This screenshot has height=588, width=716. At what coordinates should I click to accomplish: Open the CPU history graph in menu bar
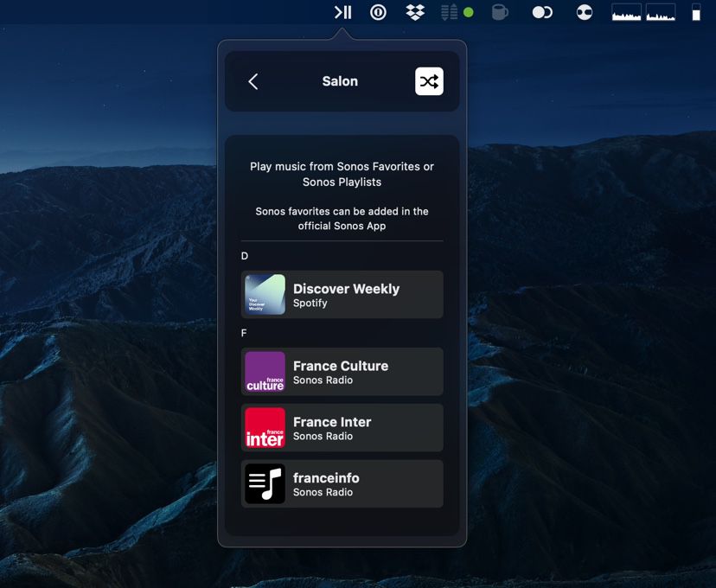click(x=624, y=12)
